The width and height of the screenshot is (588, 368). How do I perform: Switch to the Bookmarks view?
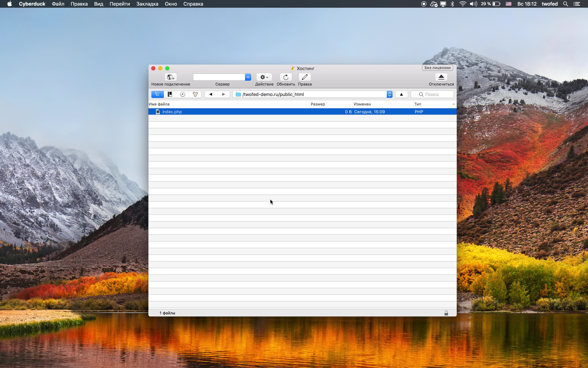(170, 94)
